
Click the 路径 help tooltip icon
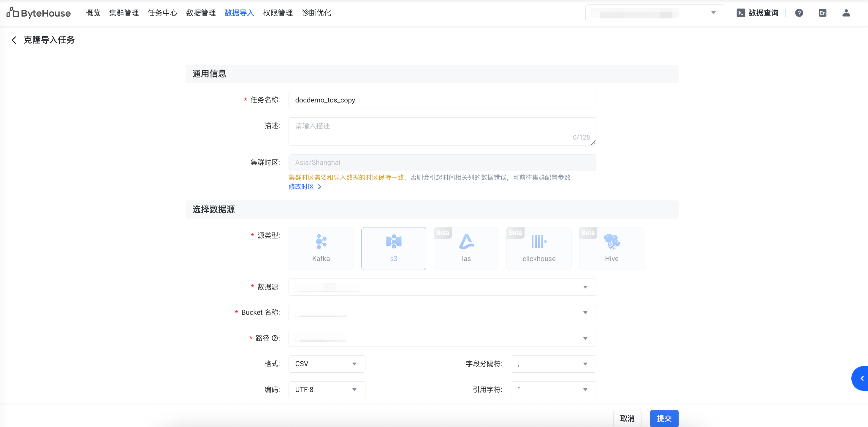tap(275, 339)
